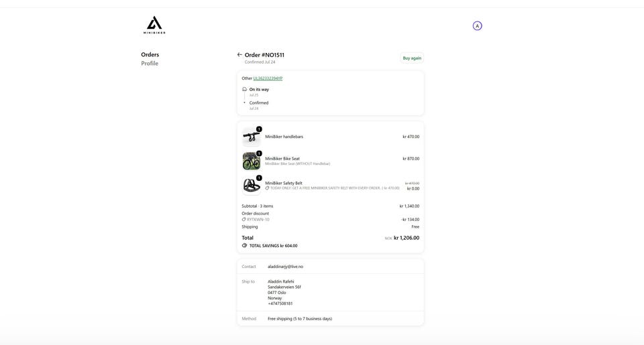The width and height of the screenshot is (644, 345).
Task: Click the 'Confirmed' timeline status
Action: 259,103
